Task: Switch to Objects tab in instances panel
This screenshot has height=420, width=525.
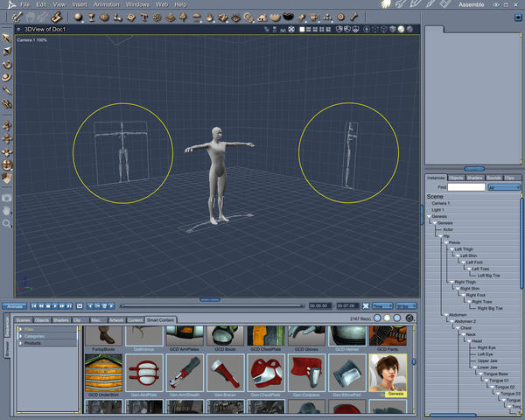Action: 456,178
